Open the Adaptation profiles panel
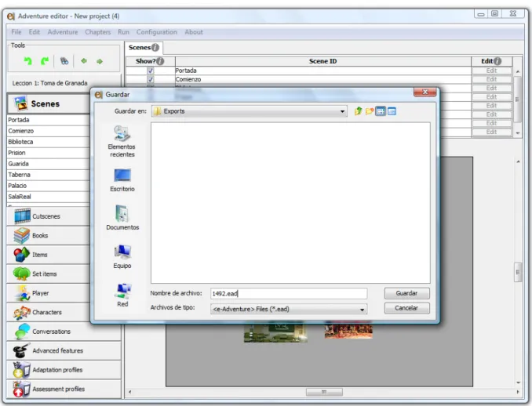This screenshot has height=406, width=532. click(x=64, y=370)
